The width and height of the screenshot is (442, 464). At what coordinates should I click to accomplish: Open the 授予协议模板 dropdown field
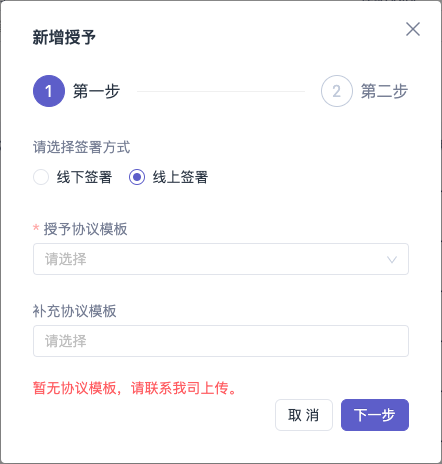click(221, 259)
